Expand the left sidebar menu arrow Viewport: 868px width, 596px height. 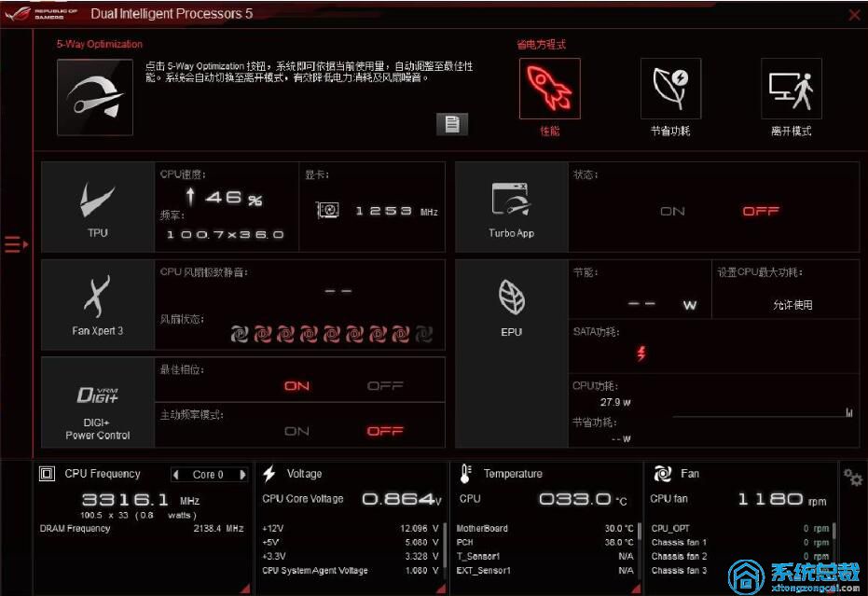tap(16, 243)
